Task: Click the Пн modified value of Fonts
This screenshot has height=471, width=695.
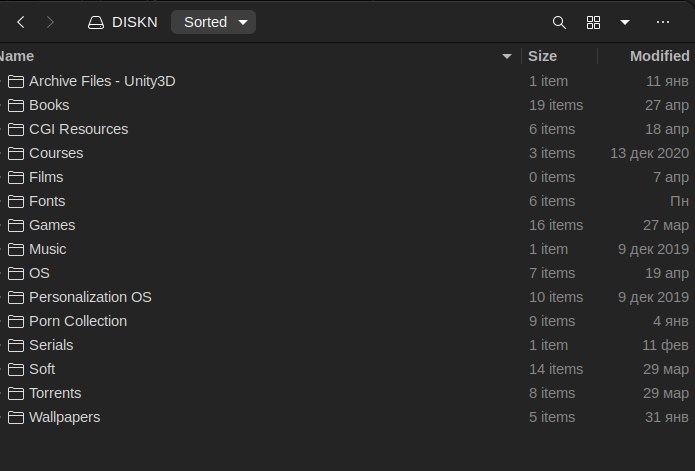Action: 679,201
